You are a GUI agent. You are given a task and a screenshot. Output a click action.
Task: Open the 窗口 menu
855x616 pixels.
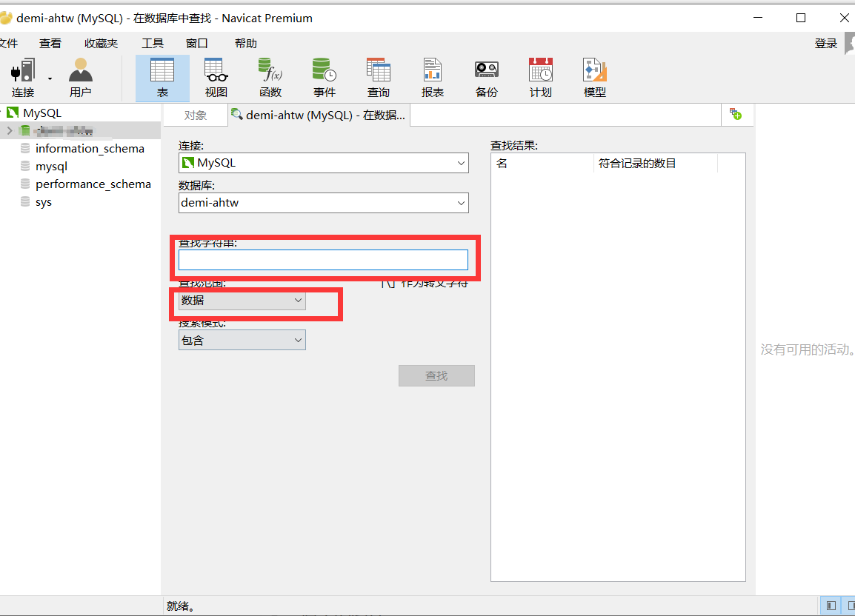(x=197, y=43)
